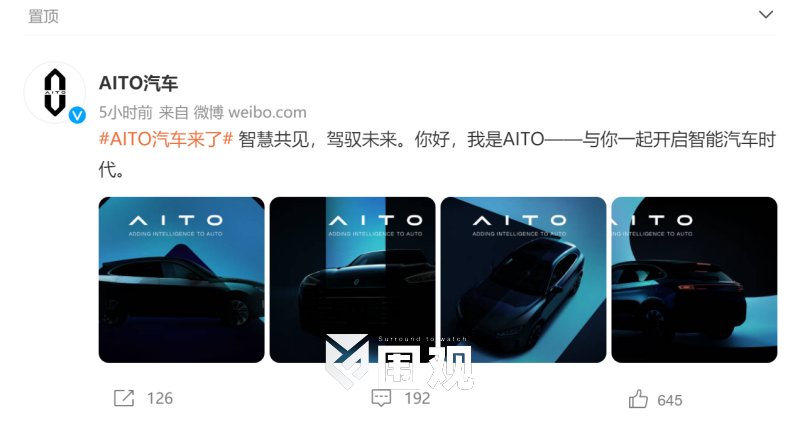View the fourth AITO rear-view car image
800x422 pixels.
click(694, 280)
